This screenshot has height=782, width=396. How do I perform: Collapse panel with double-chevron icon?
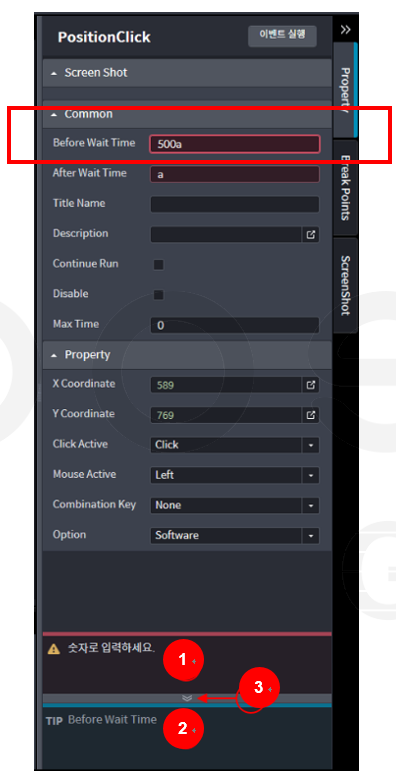[x=346, y=30]
